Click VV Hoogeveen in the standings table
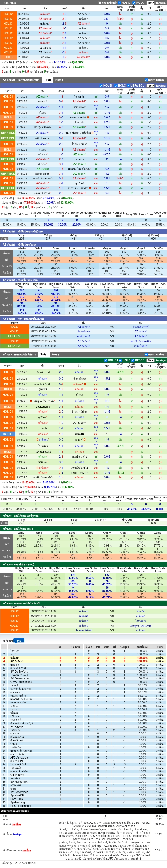 19,792
